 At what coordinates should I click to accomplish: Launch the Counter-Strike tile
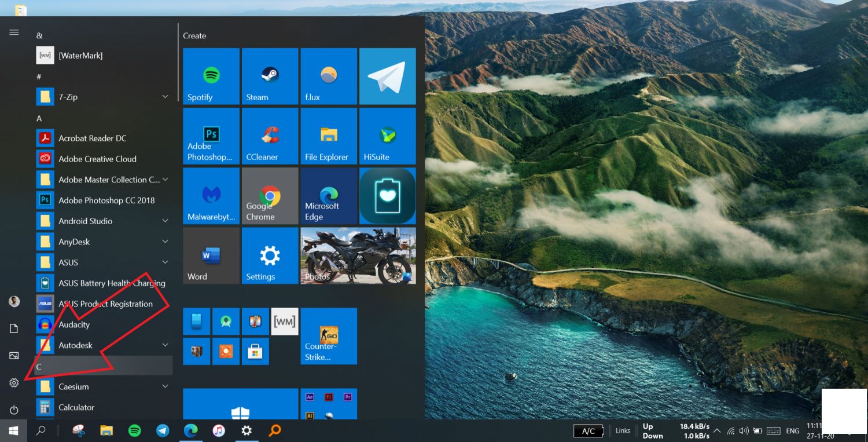(x=329, y=336)
